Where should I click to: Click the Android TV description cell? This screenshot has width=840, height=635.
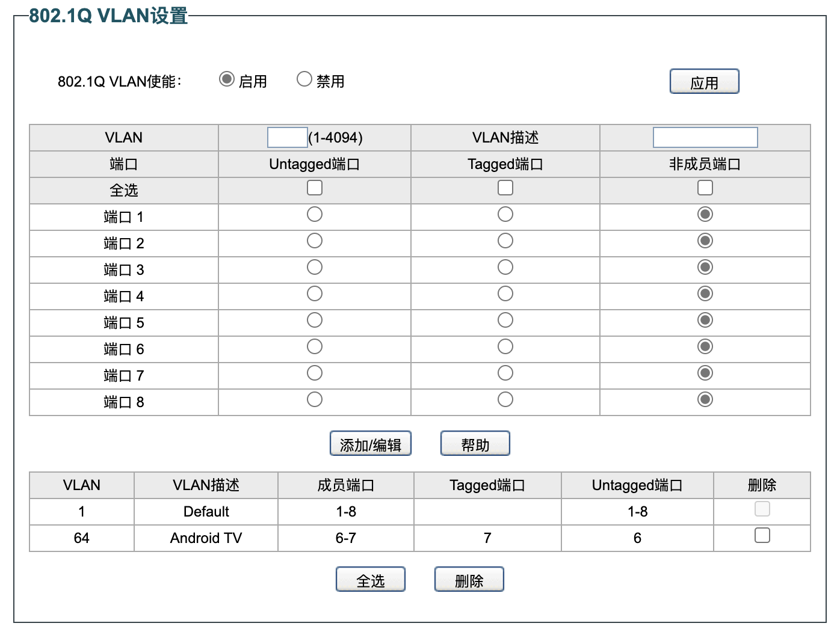click(x=206, y=538)
